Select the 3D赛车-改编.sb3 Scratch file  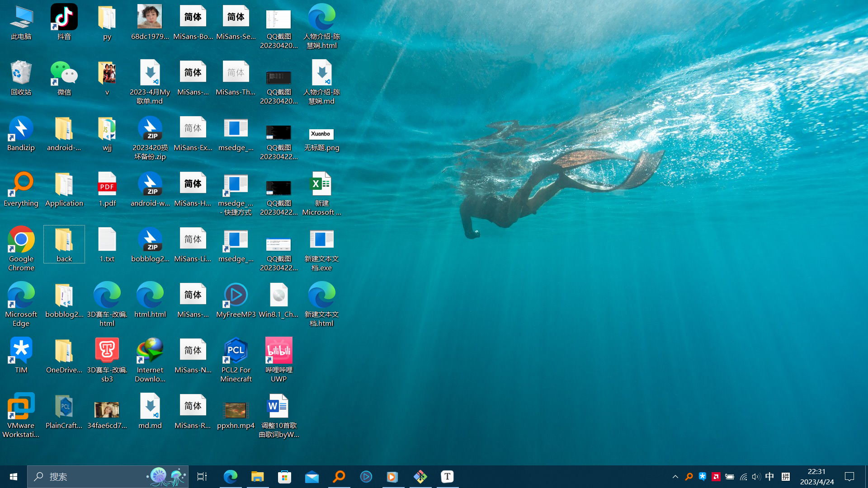point(107,360)
